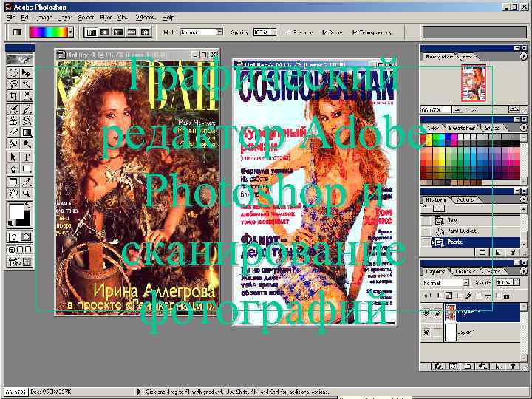Toggle the Dither checkbox
Screen dimensions: 532x399
[x=324, y=33]
